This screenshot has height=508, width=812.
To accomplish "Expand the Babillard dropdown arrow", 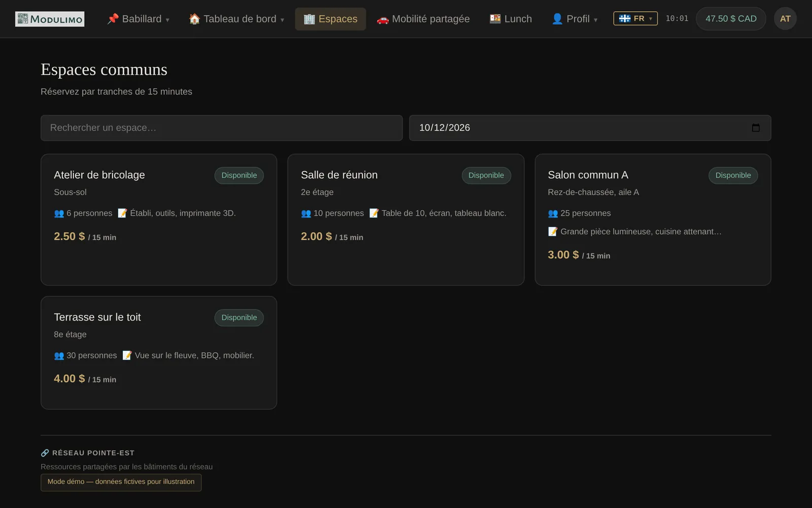I will click(167, 20).
